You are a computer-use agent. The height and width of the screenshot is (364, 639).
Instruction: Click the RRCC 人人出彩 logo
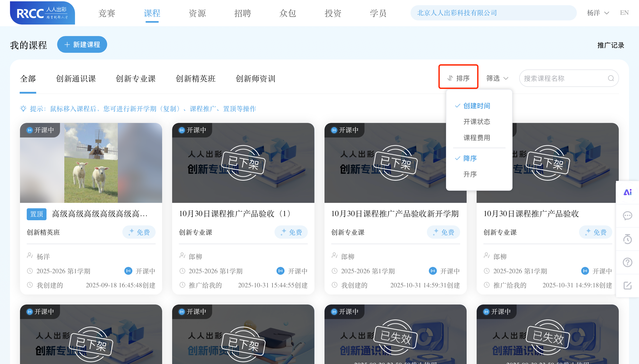(x=42, y=13)
